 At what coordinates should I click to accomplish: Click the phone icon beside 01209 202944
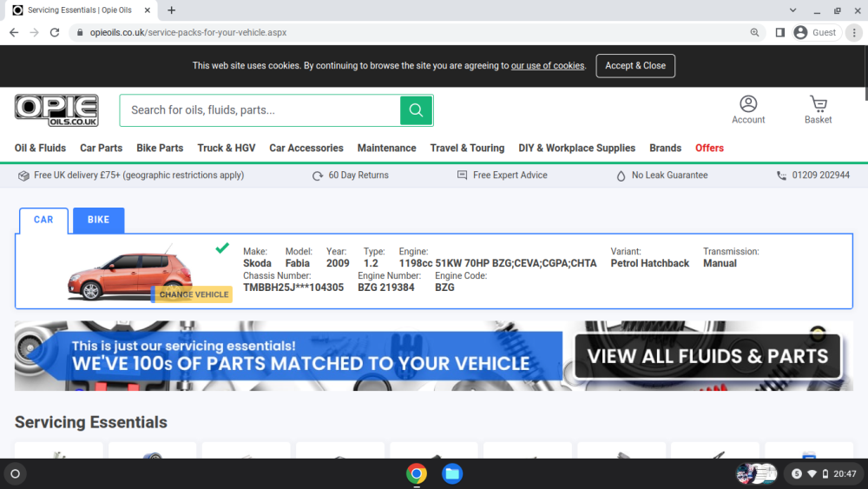point(781,175)
